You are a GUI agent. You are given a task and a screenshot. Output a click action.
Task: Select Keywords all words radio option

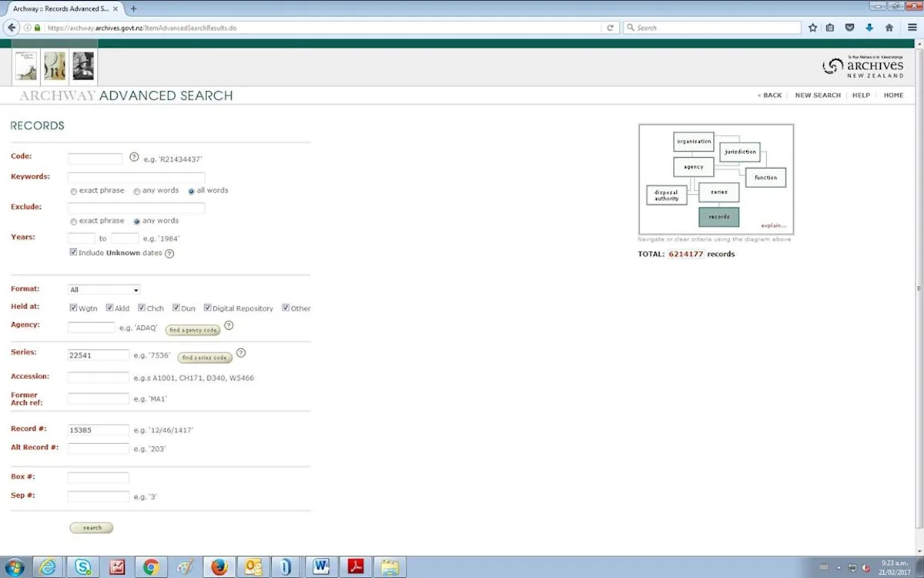[192, 191]
